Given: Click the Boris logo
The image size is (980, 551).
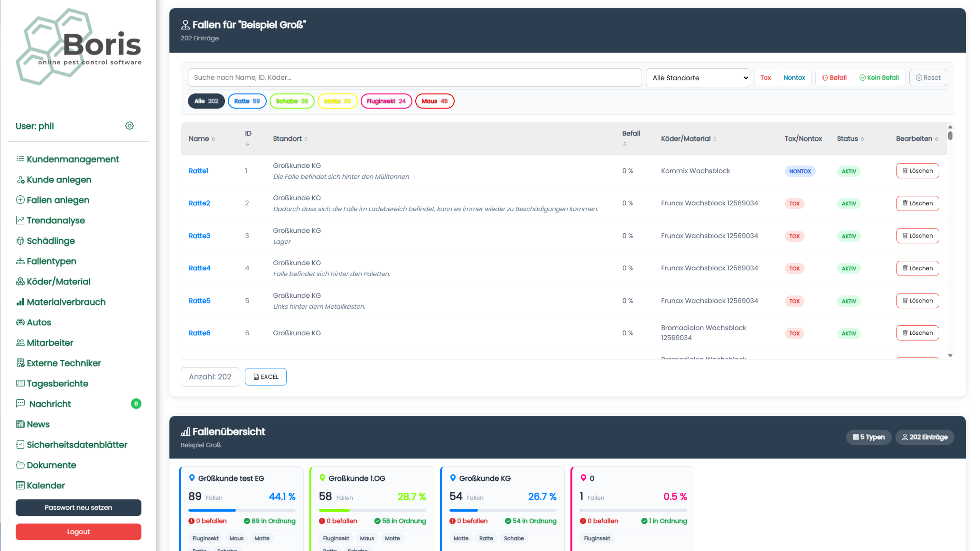Looking at the screenshot, I should coord(79,47).
